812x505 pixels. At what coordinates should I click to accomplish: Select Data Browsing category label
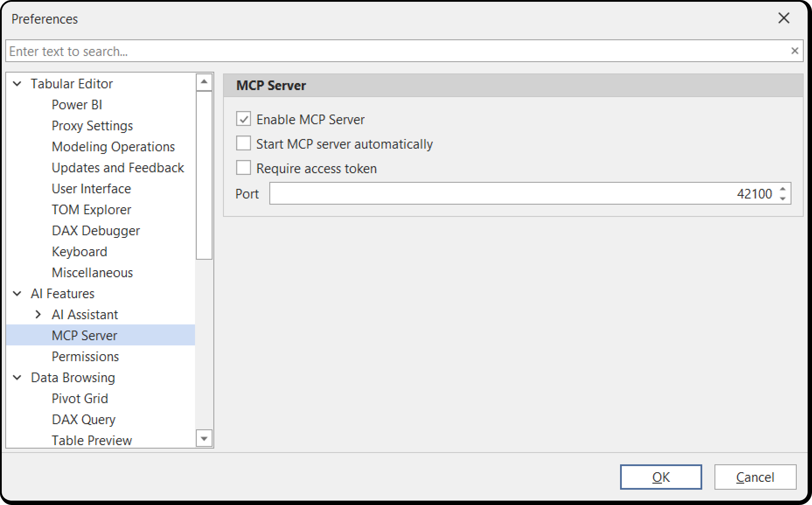(73, 377)
